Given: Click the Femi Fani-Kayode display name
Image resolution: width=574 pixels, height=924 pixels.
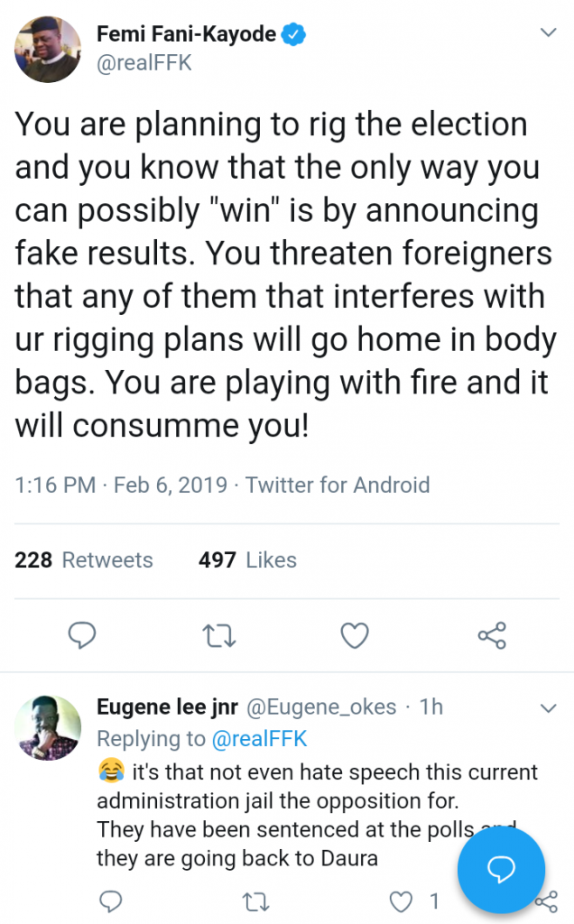Looking at the screenshot, I should 185,36.
